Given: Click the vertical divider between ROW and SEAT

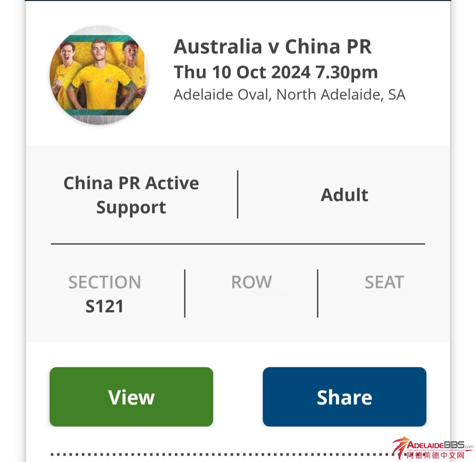Looking at the screenshot, I should 318,294.
